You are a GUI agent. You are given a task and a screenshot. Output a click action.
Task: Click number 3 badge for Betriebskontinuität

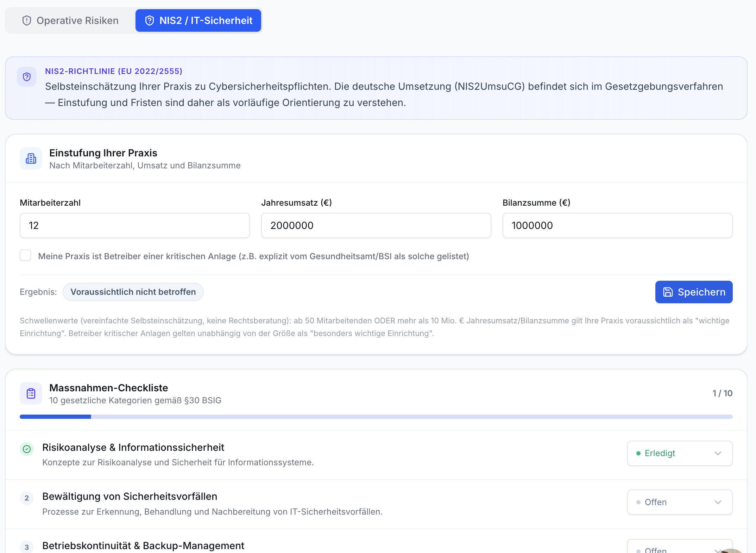[27, 547]
